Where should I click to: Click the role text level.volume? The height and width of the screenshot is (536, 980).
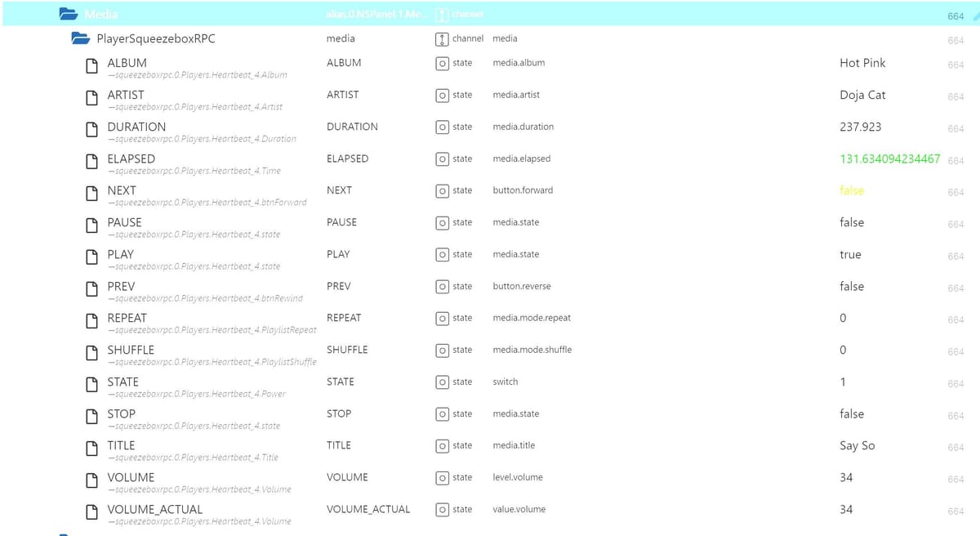518,477
